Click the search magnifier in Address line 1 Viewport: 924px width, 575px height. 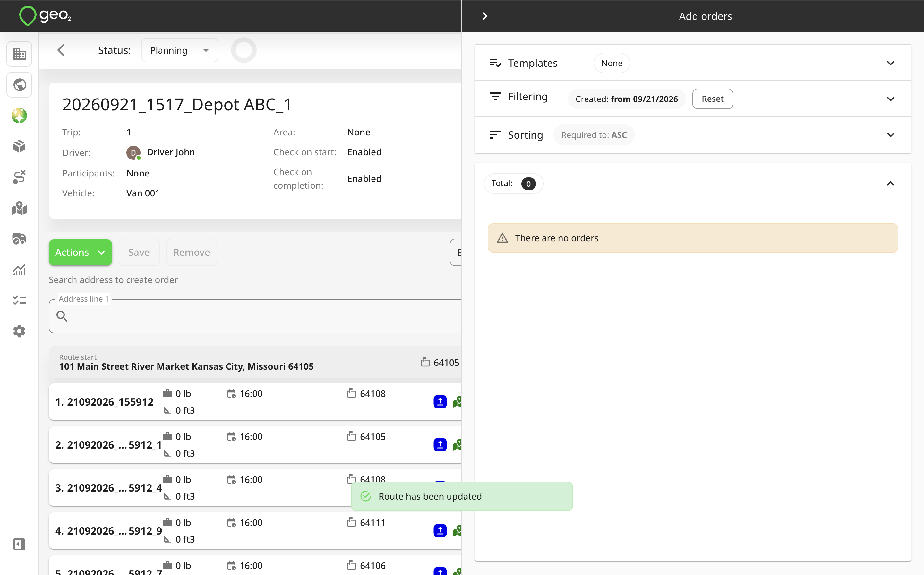pos(62,316)
